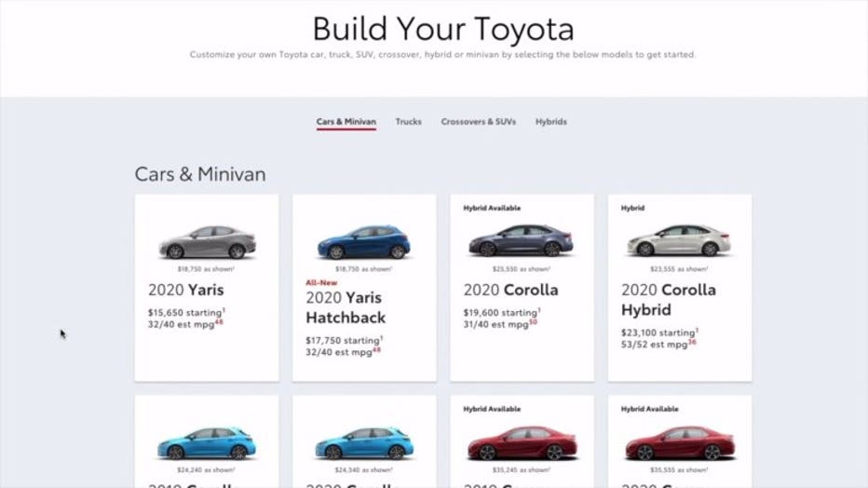The height and width of the screenshot is (488, 868).
Task: Click the "$24,240 as shown" text
Action: (206, 470)
